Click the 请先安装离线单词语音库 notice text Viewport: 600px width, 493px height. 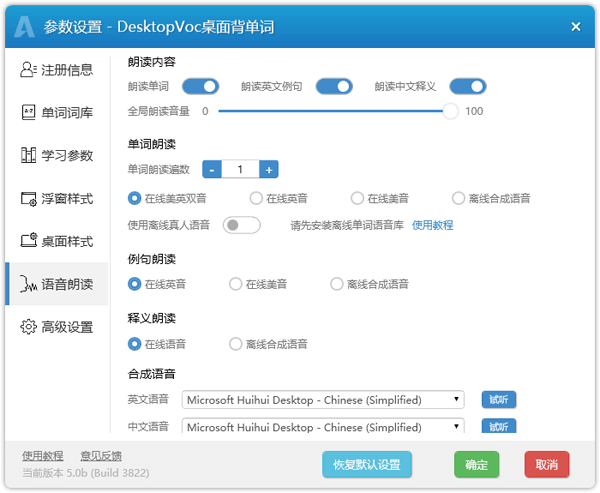coord(347,225)
